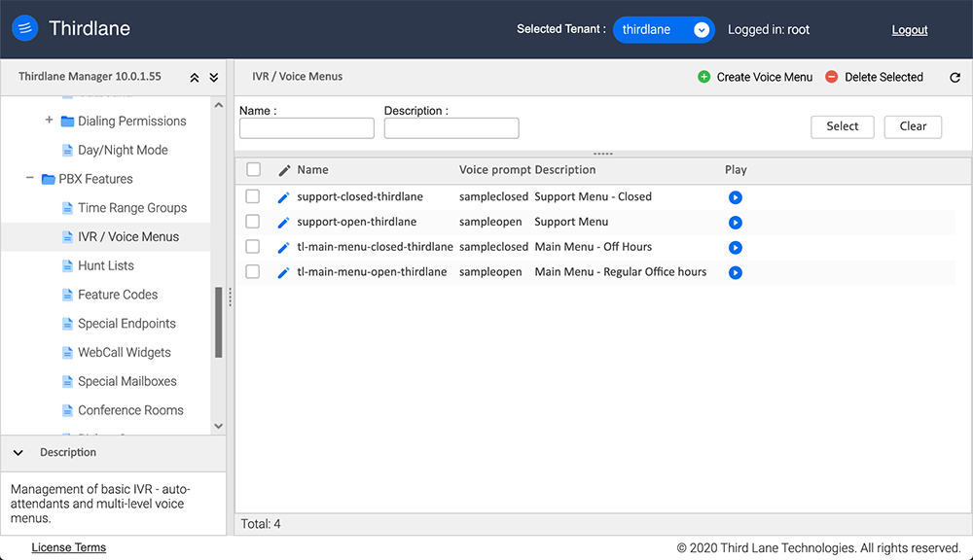Click Create Voice Menu button
Screen dimensions: 973x560
click(x=755, y=77)
